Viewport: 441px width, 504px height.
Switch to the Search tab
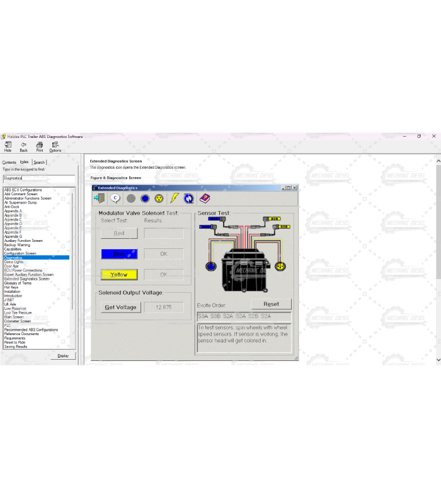[39, 163]
